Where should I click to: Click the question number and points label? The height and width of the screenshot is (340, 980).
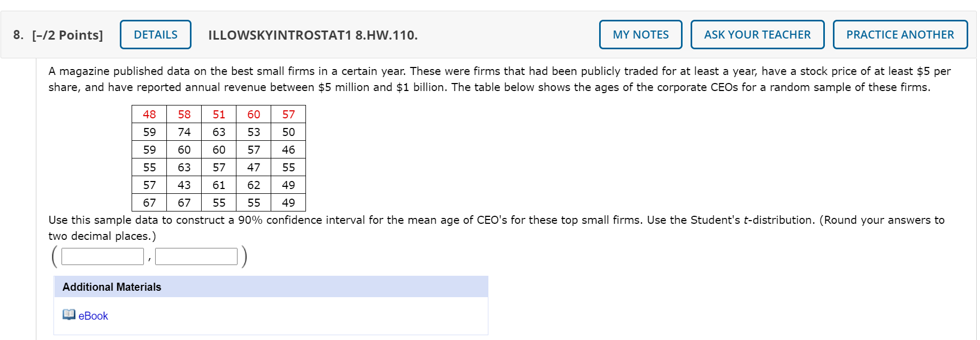click(x=58, y=35)
